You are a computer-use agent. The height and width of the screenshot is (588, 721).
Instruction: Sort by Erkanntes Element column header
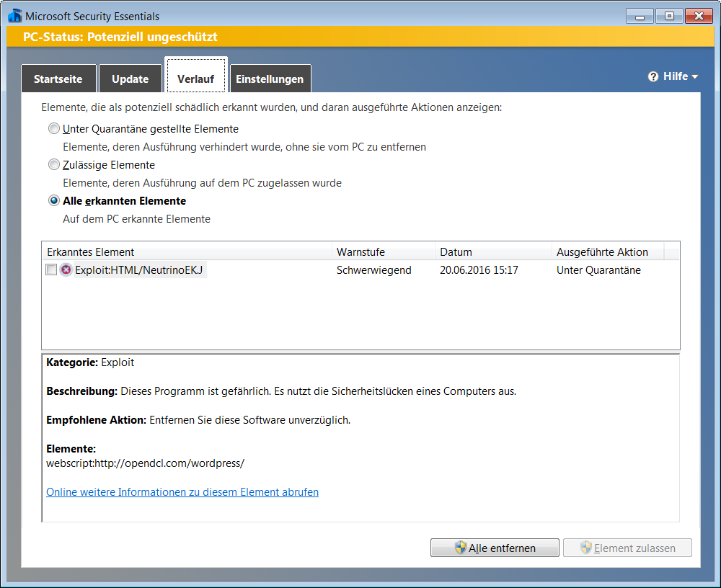point(187,252)
